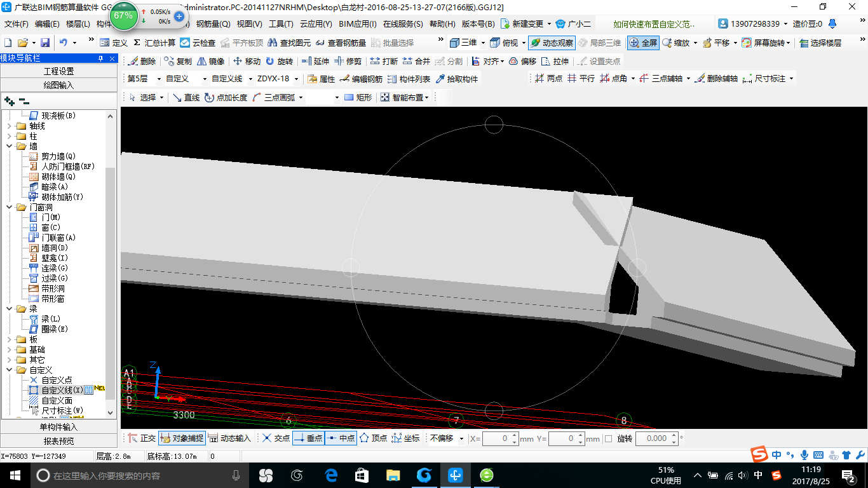Open 编辑钢筋 (edit rebar)

(x=361, y=79)
